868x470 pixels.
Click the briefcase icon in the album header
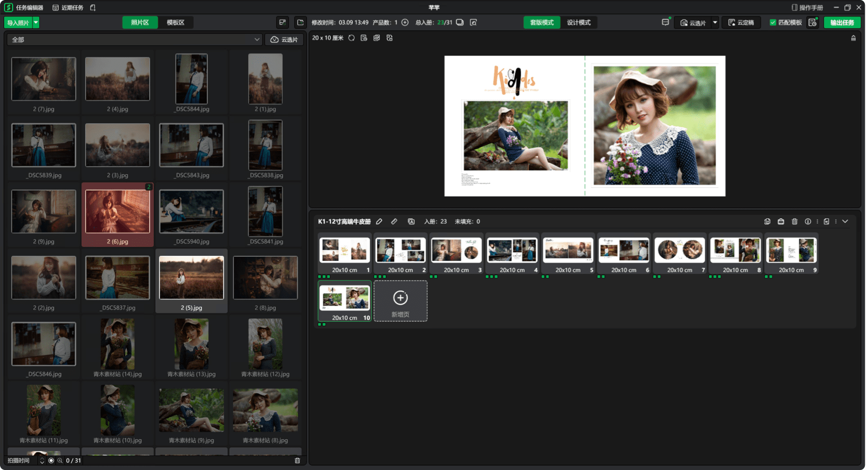(x=781, y=221)
